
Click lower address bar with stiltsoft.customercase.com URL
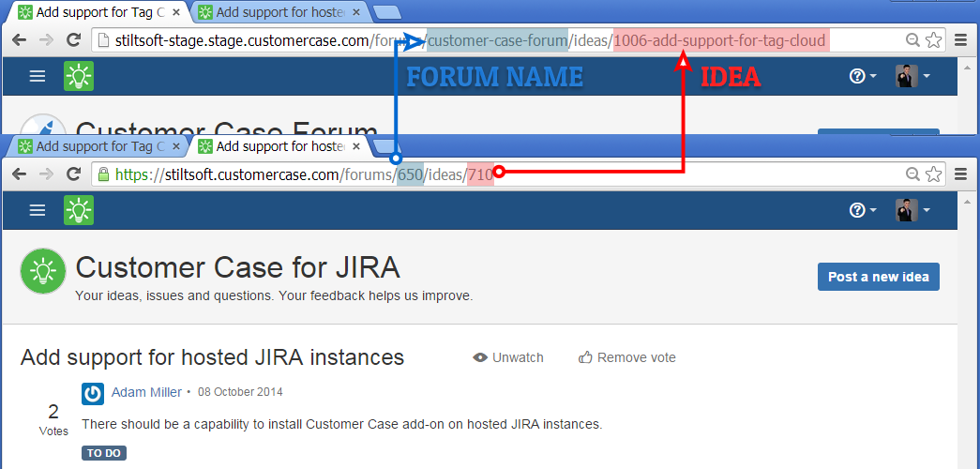pyautogui.click(x=519, y=174)
